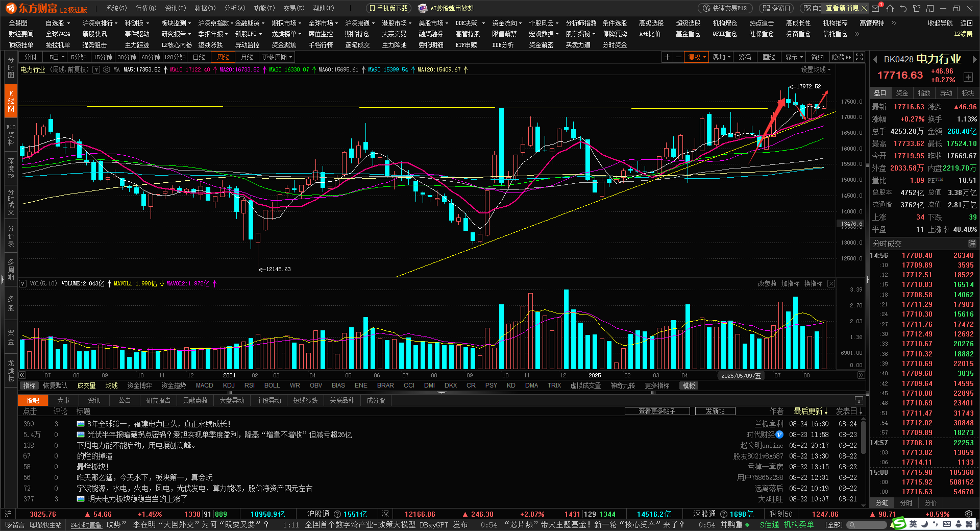The width and height of the screenshot is (980, 531).
Task: Select MACD indicator tab
Action: click(204, 385)
